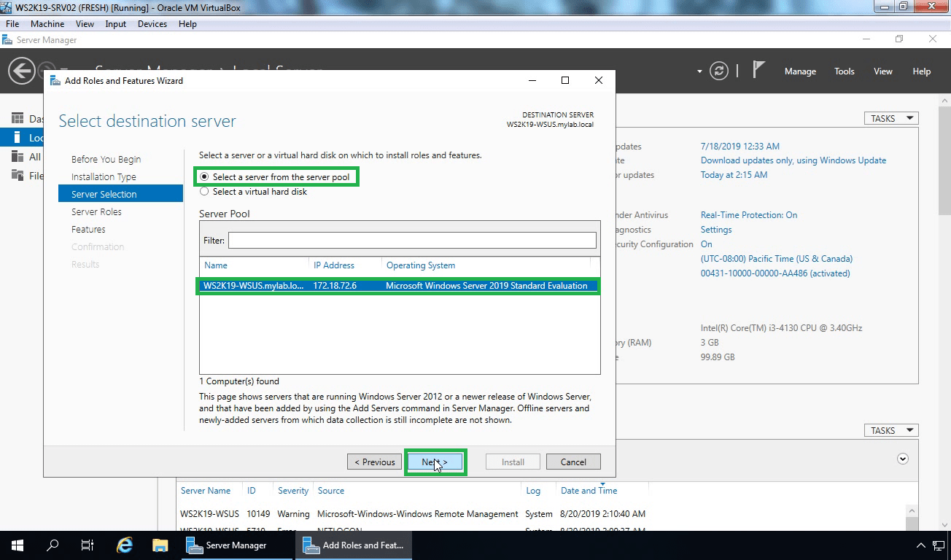951x560 pixels.
Task: Launch Internet Explorer from taskbar
Action: pyautogui.click(x=125, y=545)
